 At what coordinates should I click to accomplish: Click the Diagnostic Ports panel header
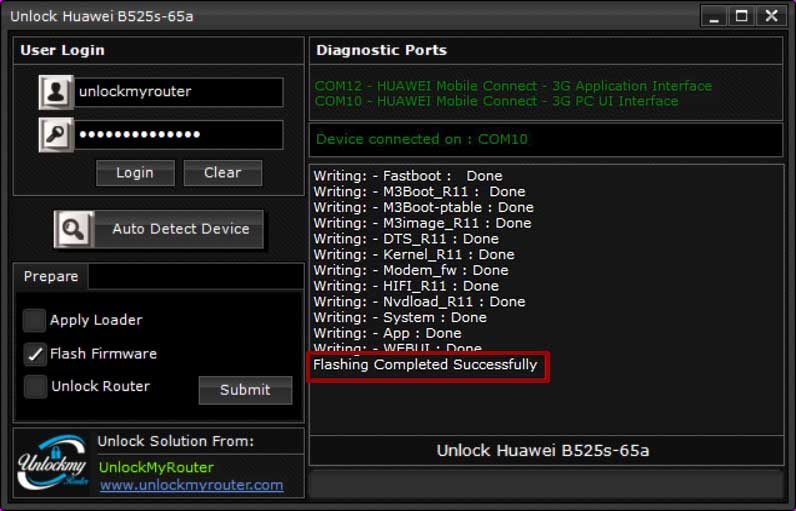tap(546, 50)
